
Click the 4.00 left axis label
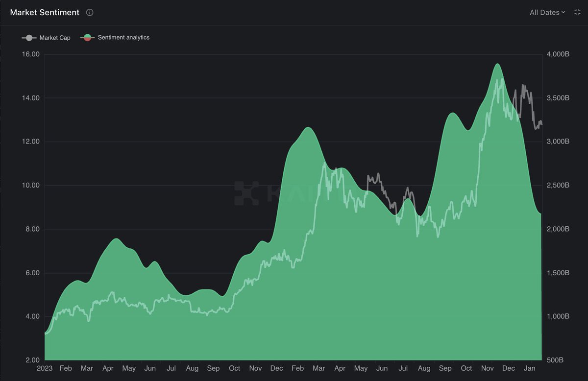pyautogui.click(x=32, y=316)
